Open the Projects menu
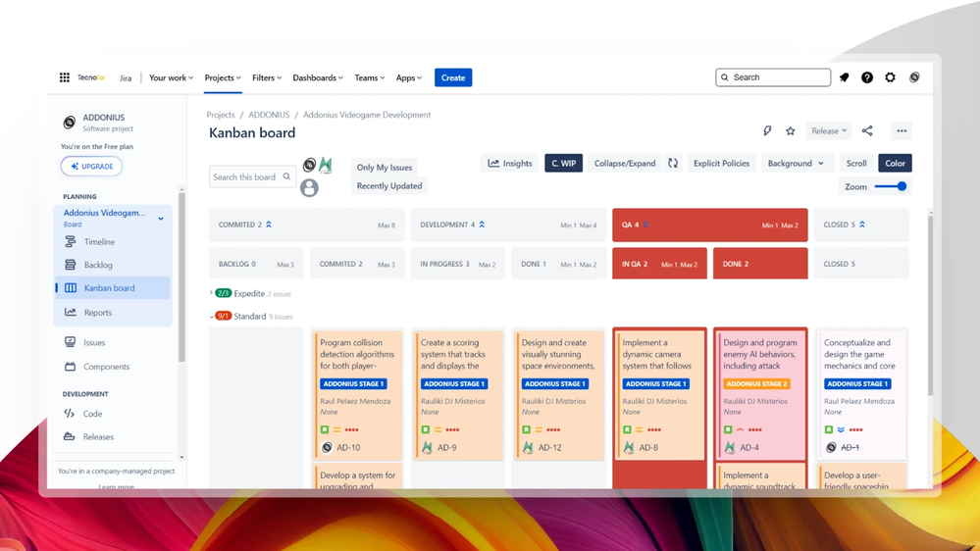The width and height of the screenshot is (980, 551). point(223,77)
